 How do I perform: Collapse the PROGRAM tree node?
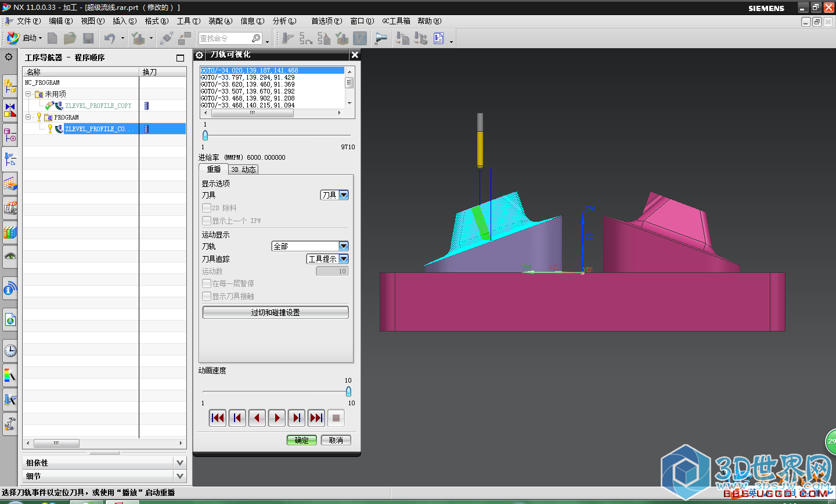(x=28, y=117)
